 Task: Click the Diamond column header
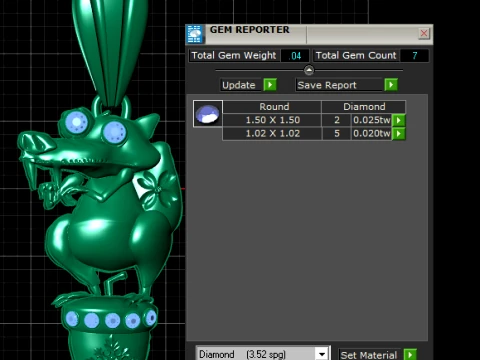click(x=364, y=107)
